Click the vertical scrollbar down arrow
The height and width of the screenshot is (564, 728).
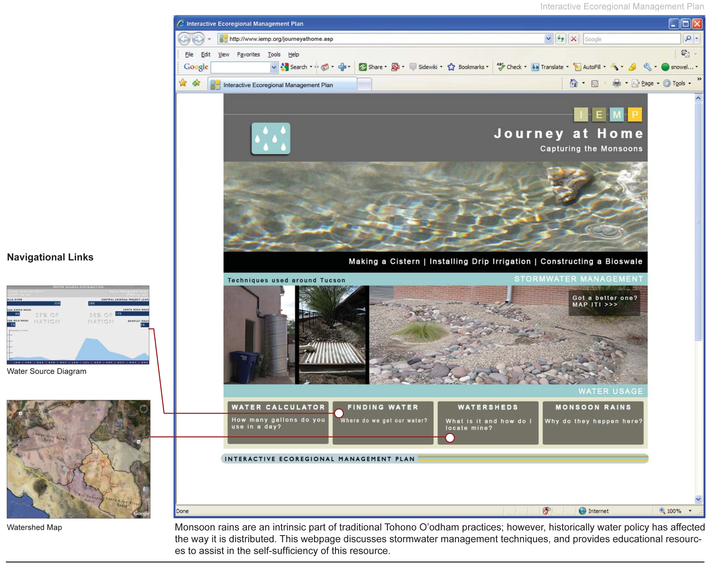click(698, 499)
